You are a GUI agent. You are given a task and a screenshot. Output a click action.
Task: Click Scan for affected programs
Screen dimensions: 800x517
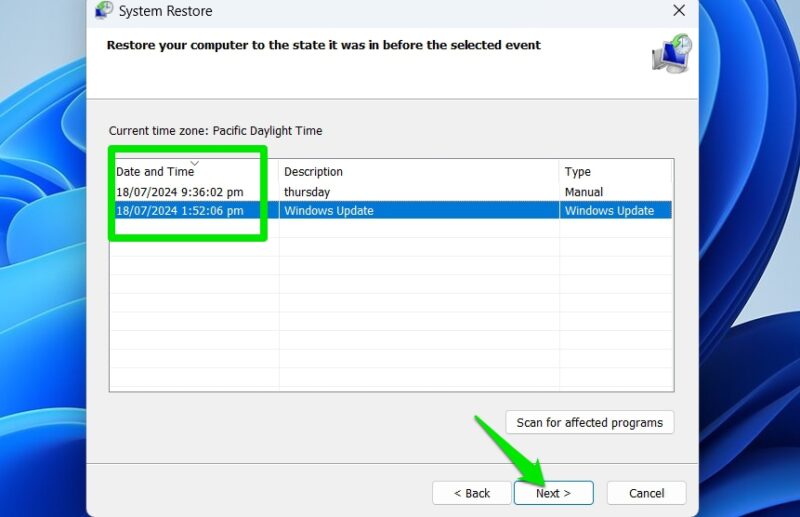click(x=590, y=423)
